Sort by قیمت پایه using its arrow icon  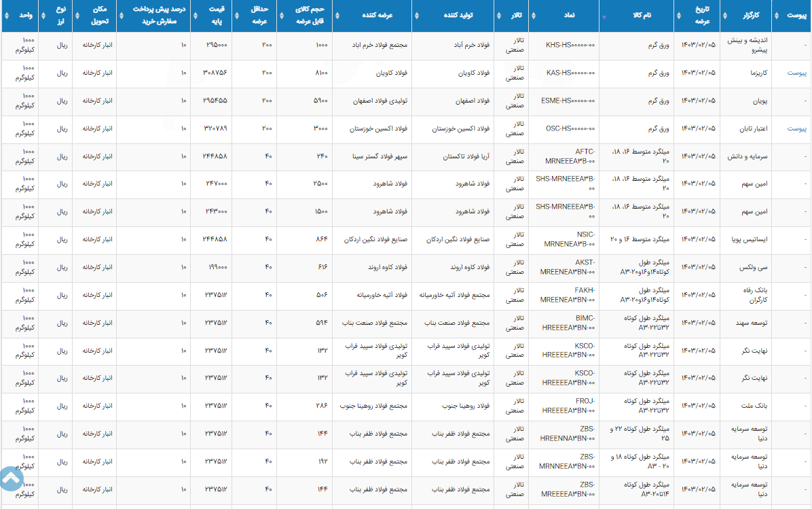point(196,16)
